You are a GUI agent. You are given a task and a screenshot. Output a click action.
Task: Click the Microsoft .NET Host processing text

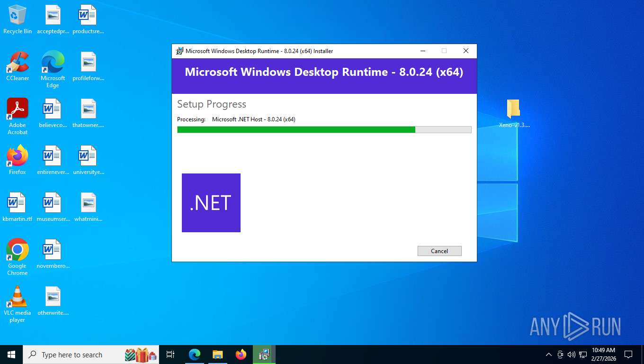click(254, 119)
